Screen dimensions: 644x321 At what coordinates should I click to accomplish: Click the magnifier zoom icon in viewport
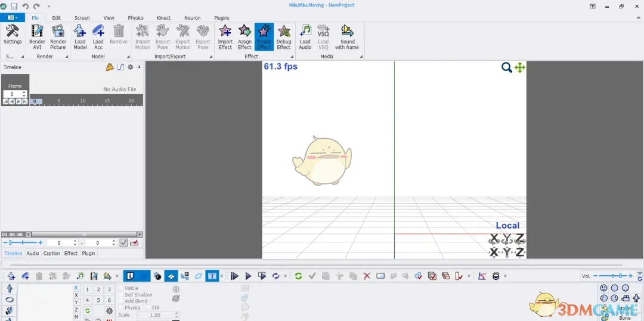click(x=507, y=68)
